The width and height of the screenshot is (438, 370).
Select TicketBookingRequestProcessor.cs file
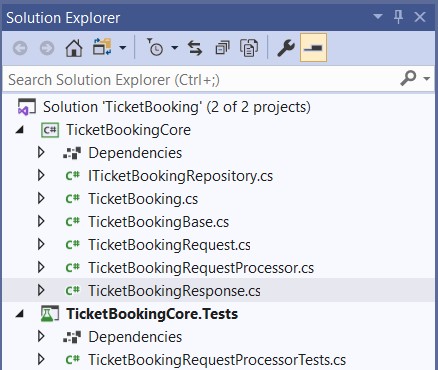pyautogui.click(x=201, y=268)
